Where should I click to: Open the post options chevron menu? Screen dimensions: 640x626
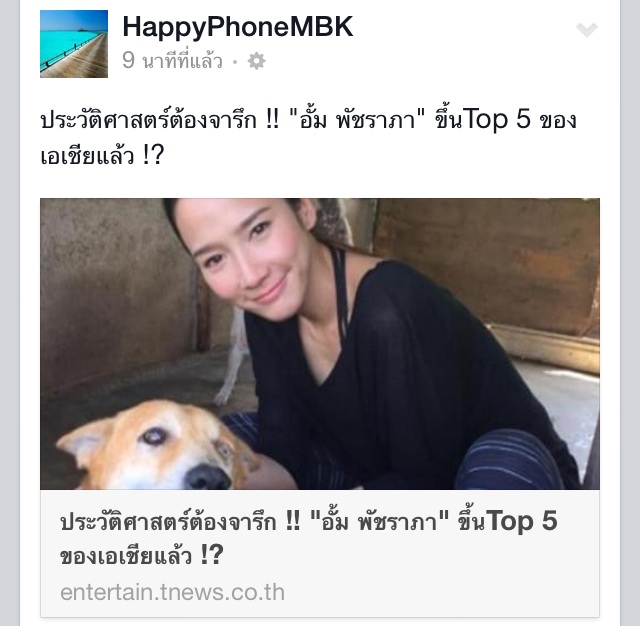[x=587, y=29]
